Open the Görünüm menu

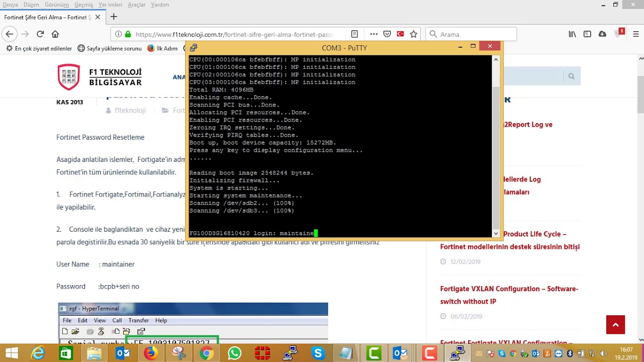pos(56,5)
